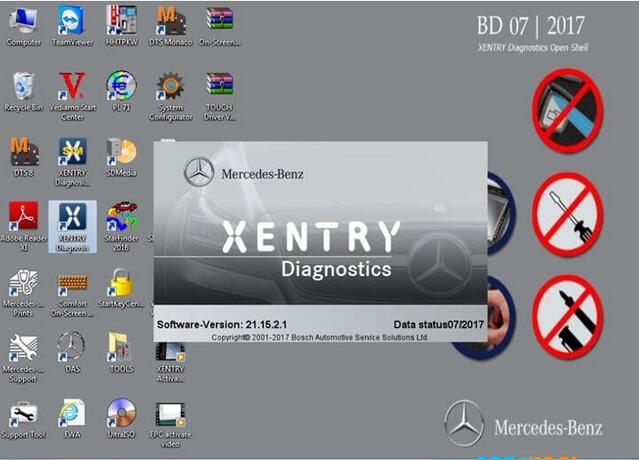Open the TeamViewer desktop shortcut
Screen dimensions: 639x460
tap(72, 21)
